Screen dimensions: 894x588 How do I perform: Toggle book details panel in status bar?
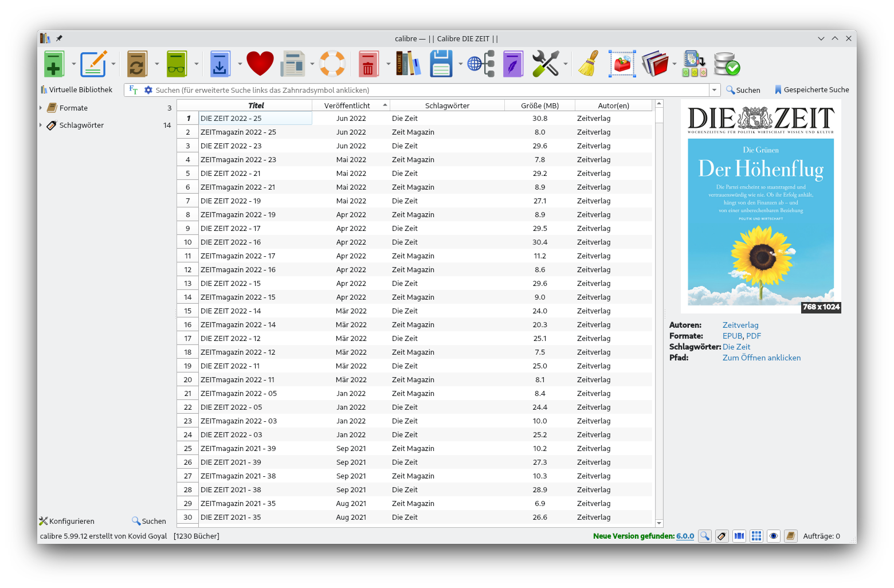(x=791, y=536)
